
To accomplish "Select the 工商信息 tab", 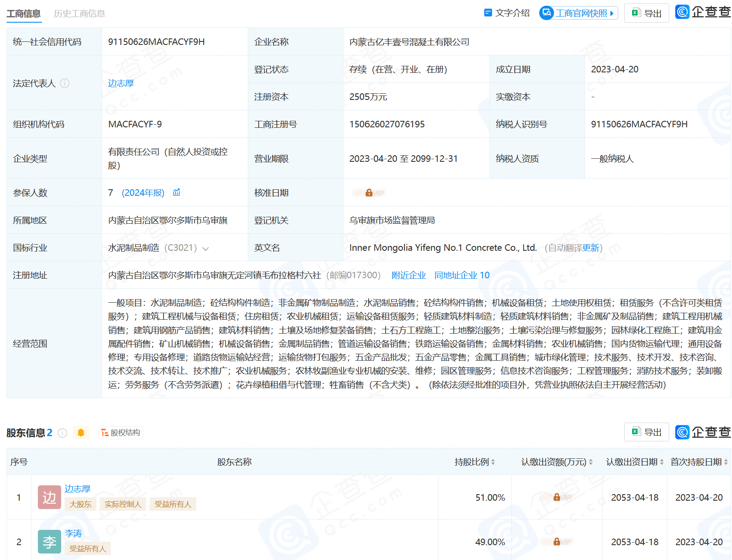I will tap(24, 14).
